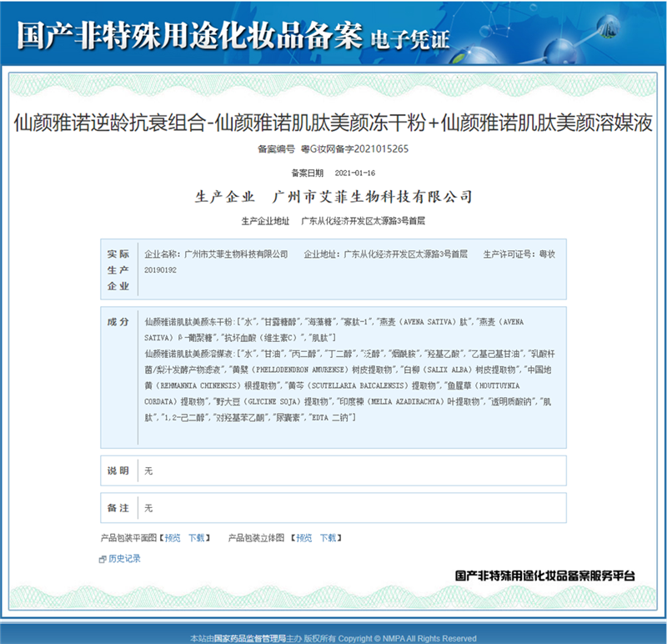The image size is (667, 644).
Task: Click the 实际生产企业 section label
Action: [x=118, y=269]
